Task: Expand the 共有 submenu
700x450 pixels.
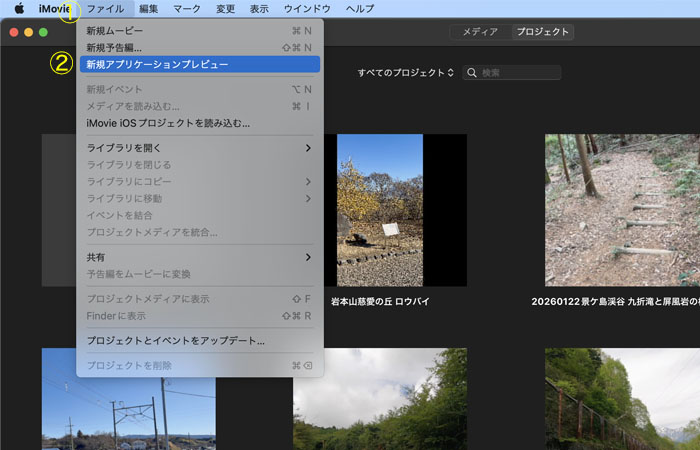Action: tap(200, 257)
